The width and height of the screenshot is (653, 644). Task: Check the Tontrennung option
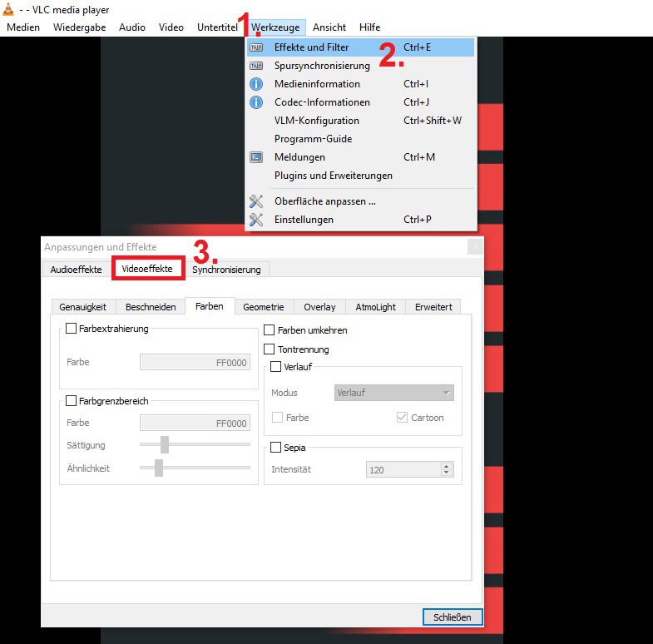pyautogui.click(x=270, y=349)
